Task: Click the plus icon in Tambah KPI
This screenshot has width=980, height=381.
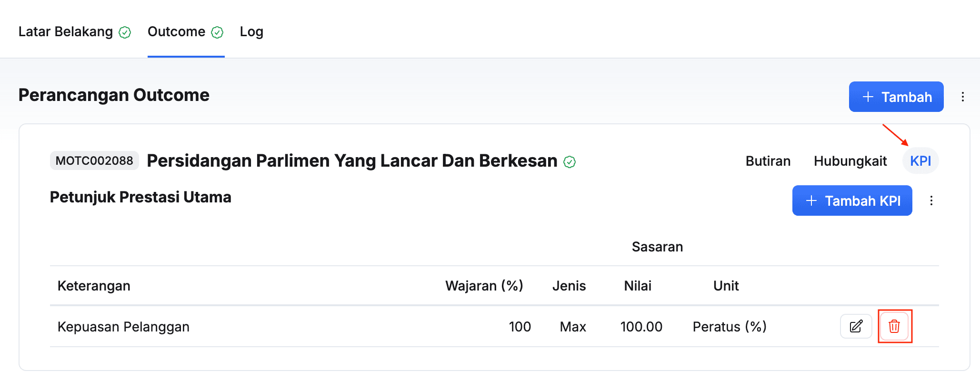Action: click(x=811, y=201)
